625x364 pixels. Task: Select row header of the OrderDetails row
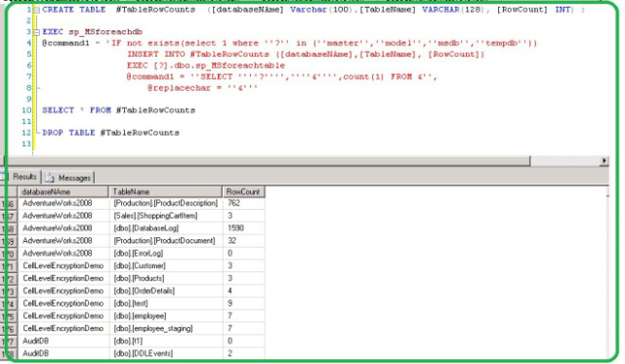[x=9, y=291]
